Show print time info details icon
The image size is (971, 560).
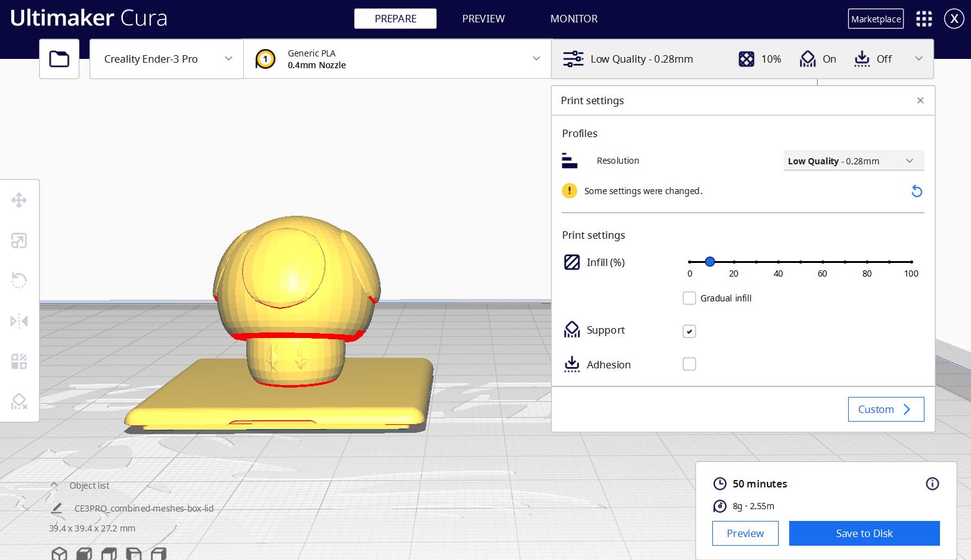tap(932, 484)
